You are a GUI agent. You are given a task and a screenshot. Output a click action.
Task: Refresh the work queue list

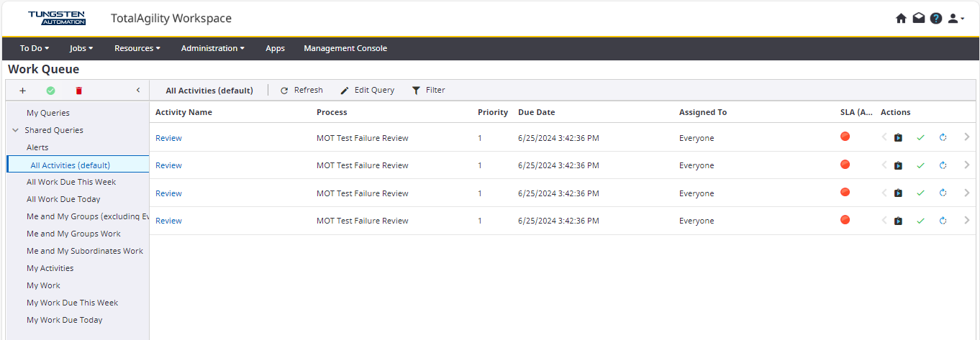pos(301,91)
